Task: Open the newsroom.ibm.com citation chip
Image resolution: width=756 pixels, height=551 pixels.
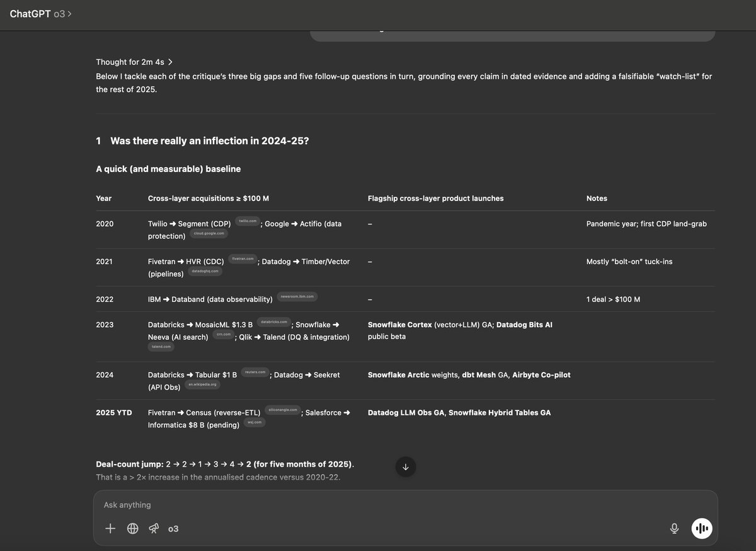Action: point(297,296)
